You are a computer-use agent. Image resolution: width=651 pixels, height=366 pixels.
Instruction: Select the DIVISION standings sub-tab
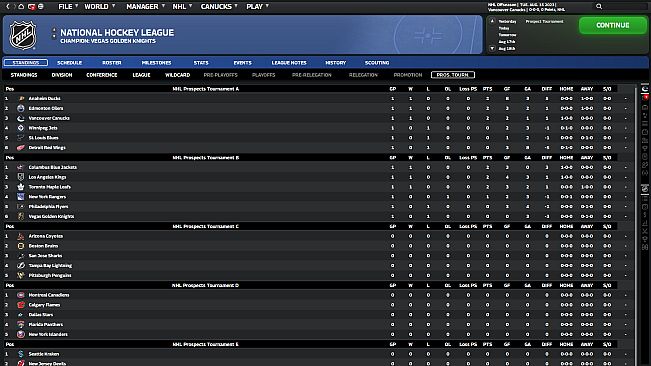tap(62, 75)
